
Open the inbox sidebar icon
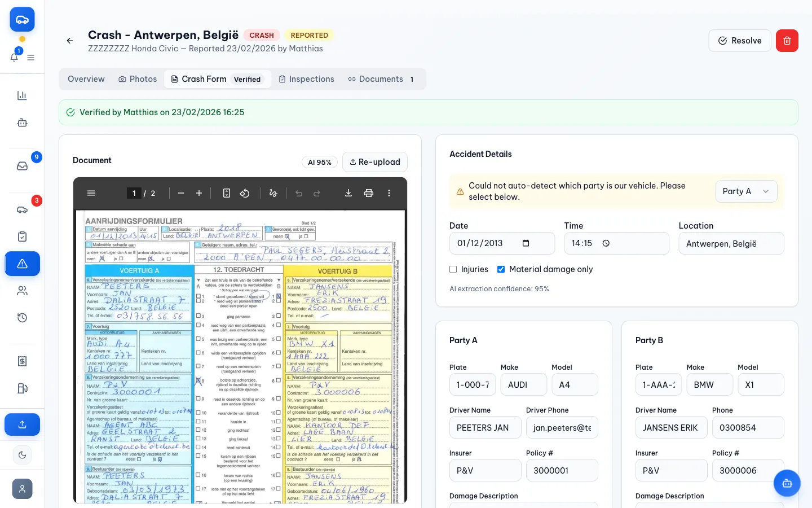[x=22, y=166]
